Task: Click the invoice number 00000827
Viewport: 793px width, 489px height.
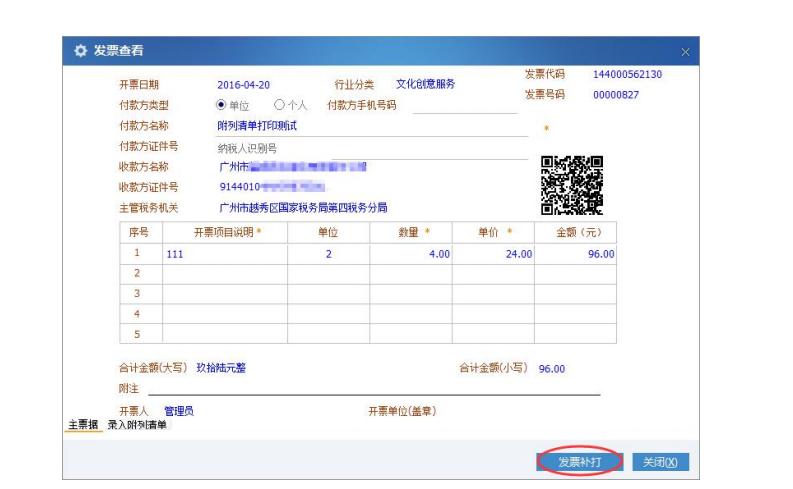Action: [x=615, y=95]
